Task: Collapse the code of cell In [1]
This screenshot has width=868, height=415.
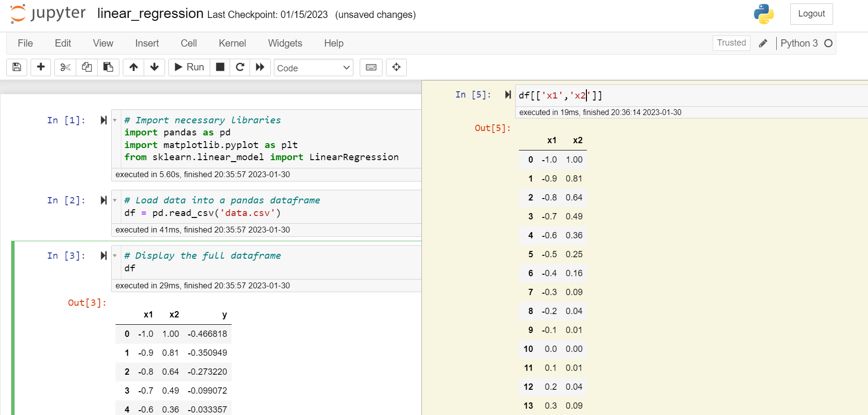Action: click(115, 120)
